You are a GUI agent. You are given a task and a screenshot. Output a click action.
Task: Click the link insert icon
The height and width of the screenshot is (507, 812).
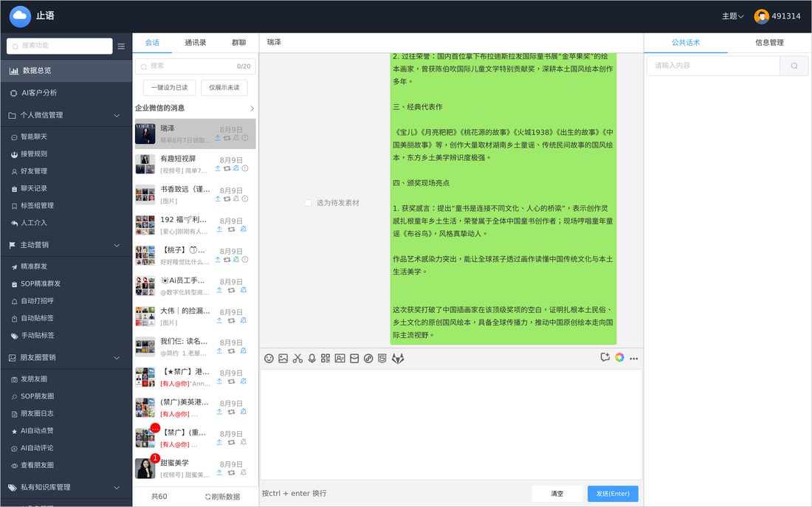368,359
